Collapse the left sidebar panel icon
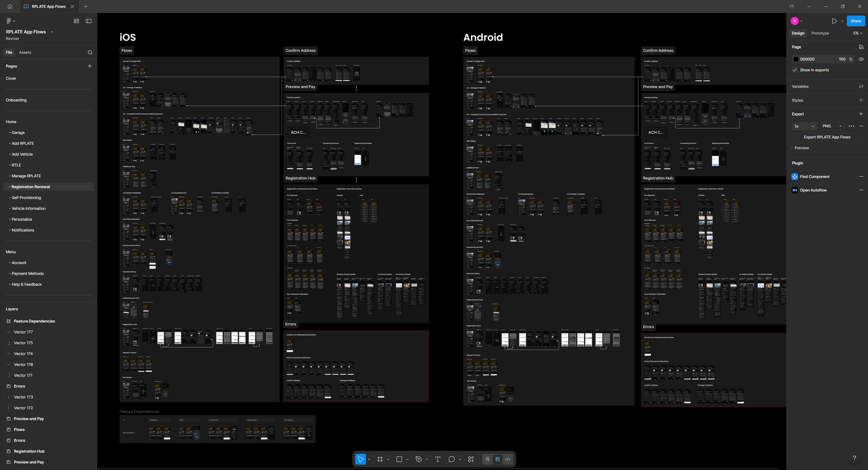The height and width of the screenshot is (470, 868). tap(89, 21)
